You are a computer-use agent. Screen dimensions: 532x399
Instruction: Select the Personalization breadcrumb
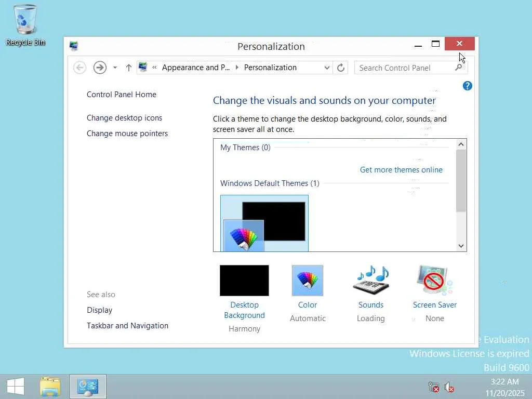click(x=270, y=68)
